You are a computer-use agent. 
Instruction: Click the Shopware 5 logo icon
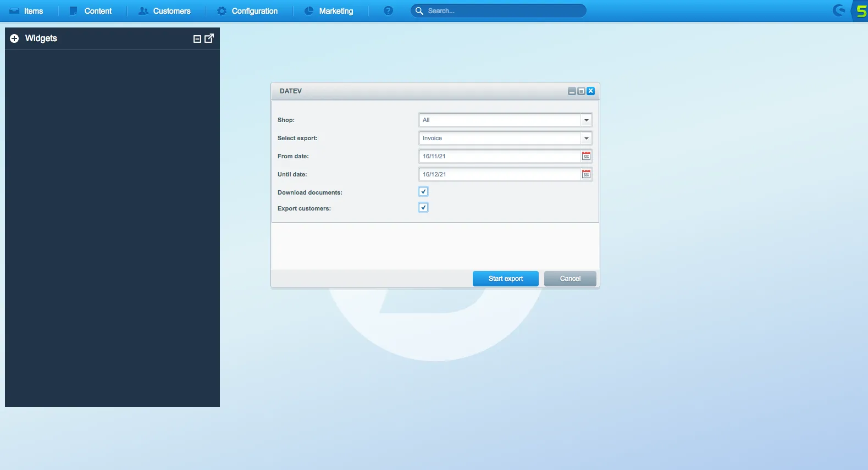click(860, 11)
